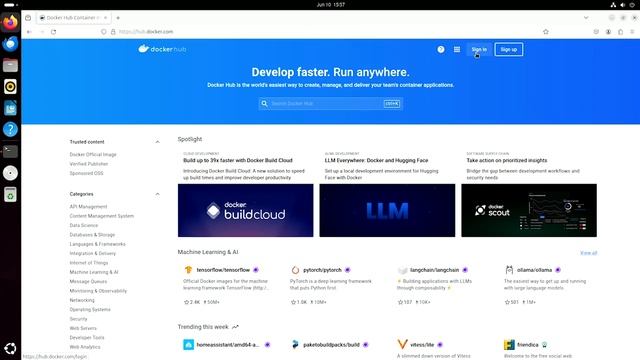The height and width of the screenshot is (360, 640).
Task: Click the search magnifier icon
Action: coord(264,104)
